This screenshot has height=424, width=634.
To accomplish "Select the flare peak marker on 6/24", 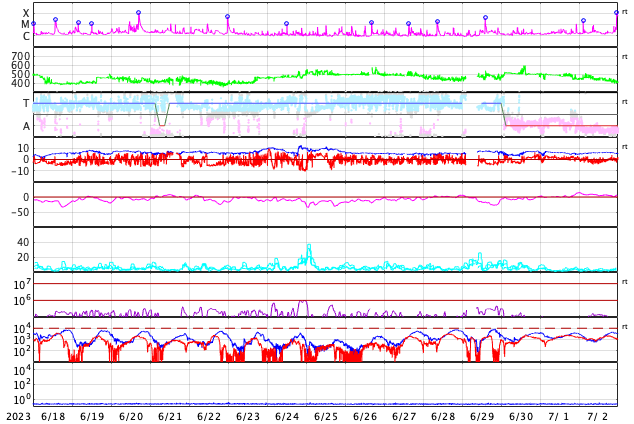I will (x=286, y=23).
